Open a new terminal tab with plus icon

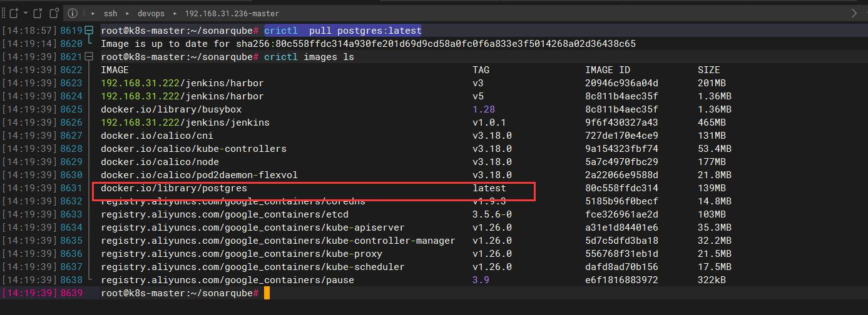click(14, 12)
